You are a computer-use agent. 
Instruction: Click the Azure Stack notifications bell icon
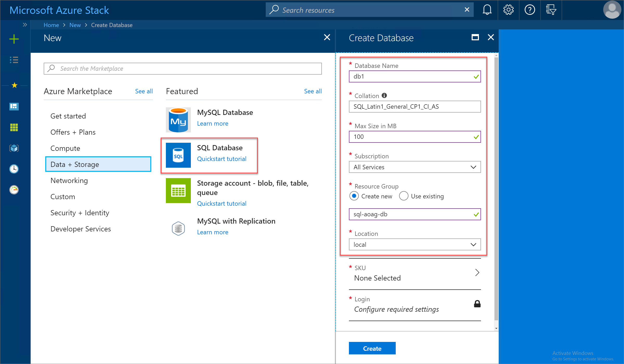(x=487, y=10)
